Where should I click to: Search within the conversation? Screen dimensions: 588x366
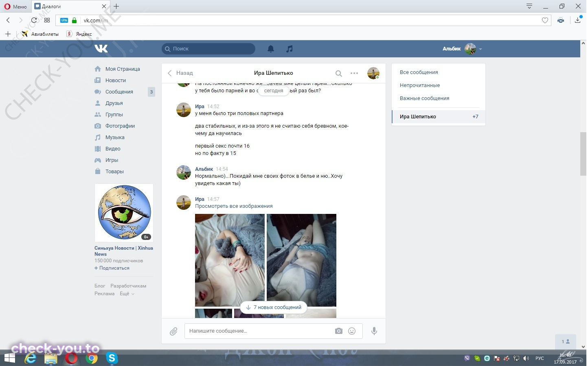[338, 73]
